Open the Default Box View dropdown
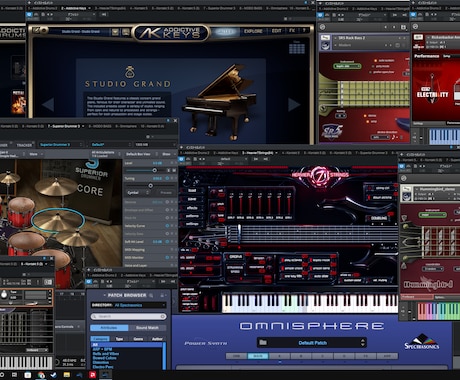Viewport: 460px width, 380px height. click(x=142, y=154)
